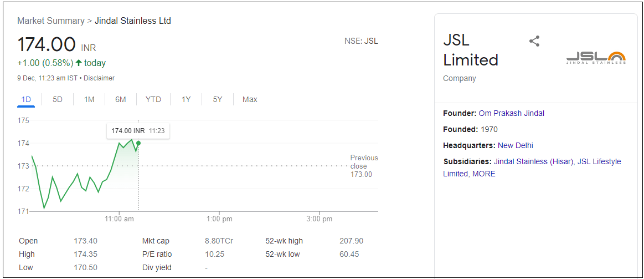Open the Market Summary breadcrumb link
This screenshot has height=279, width=644.
click(x=51, y=21)
